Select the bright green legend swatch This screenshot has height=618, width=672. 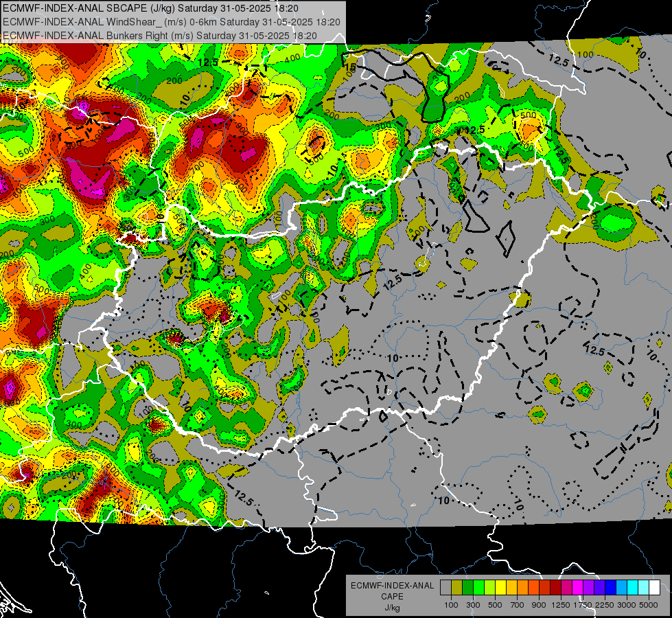click(x=478, y=588)
